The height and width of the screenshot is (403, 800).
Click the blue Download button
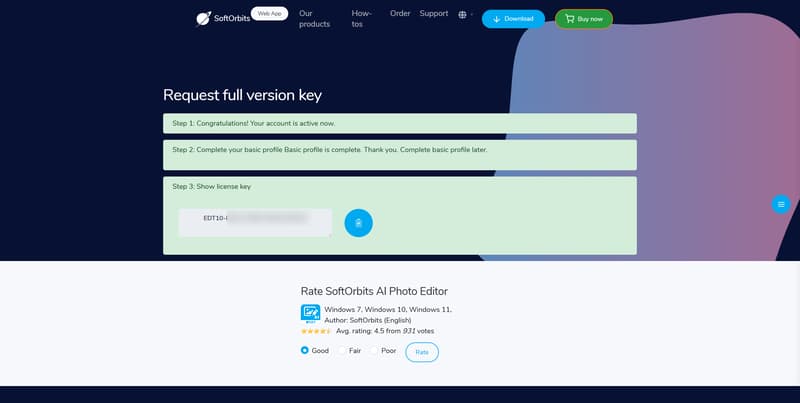[x=513, y=19]
